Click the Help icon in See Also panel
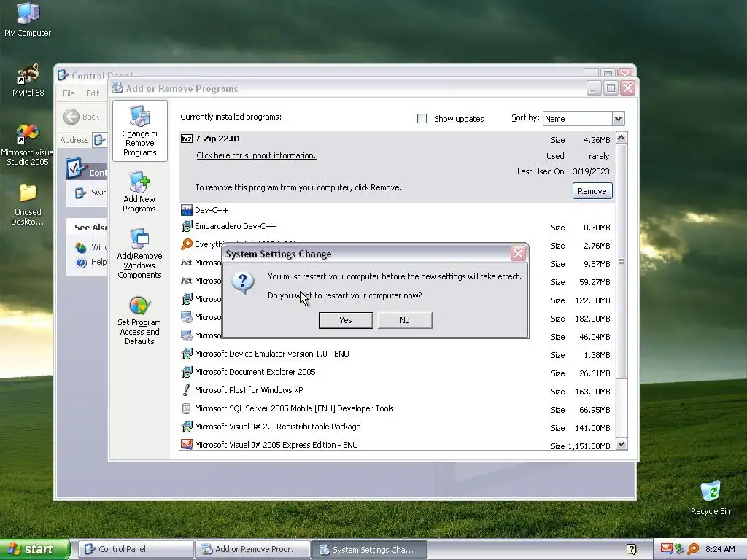The image size is (747, 560). 82,262
